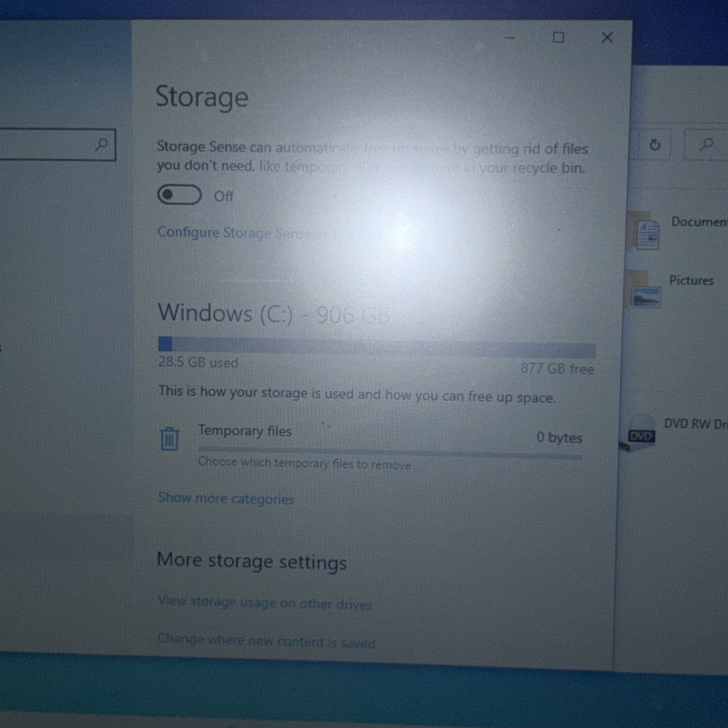728x728 pixels.
Task: Open View storage usage on other drives
Action: coord(265,603)
